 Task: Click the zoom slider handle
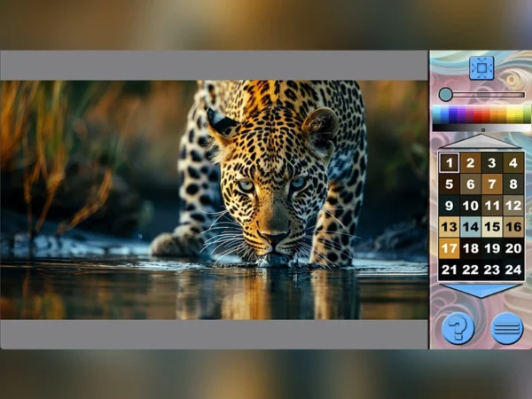pos(446,94)
